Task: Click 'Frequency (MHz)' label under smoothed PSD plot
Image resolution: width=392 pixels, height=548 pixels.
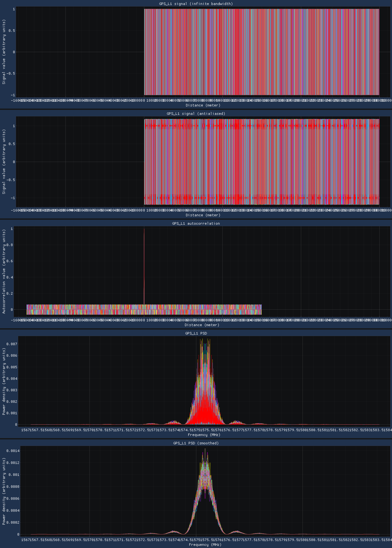Action: click(x=205, y=545)
